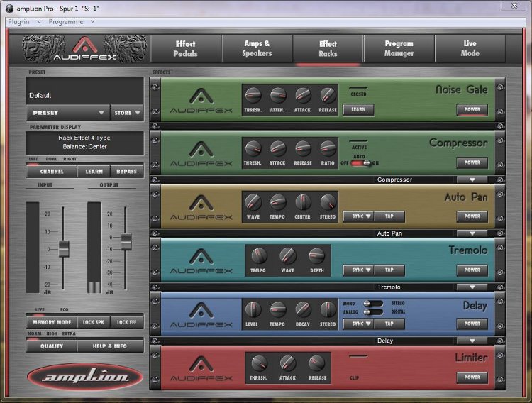532x403 pixels.
Task: Open the Delay effect type dropdown arrow
Action: click(472, 341)
